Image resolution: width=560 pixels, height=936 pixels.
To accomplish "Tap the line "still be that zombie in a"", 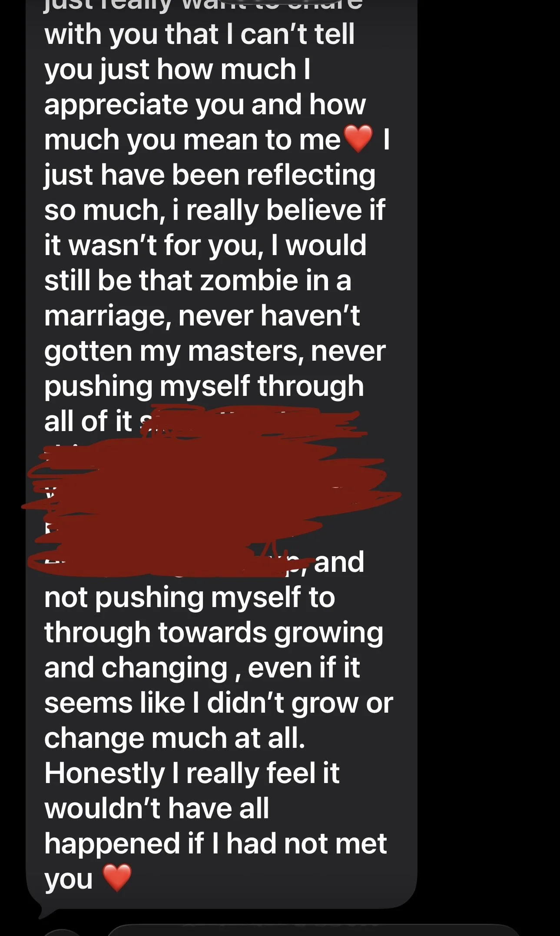I will [198, 280].
